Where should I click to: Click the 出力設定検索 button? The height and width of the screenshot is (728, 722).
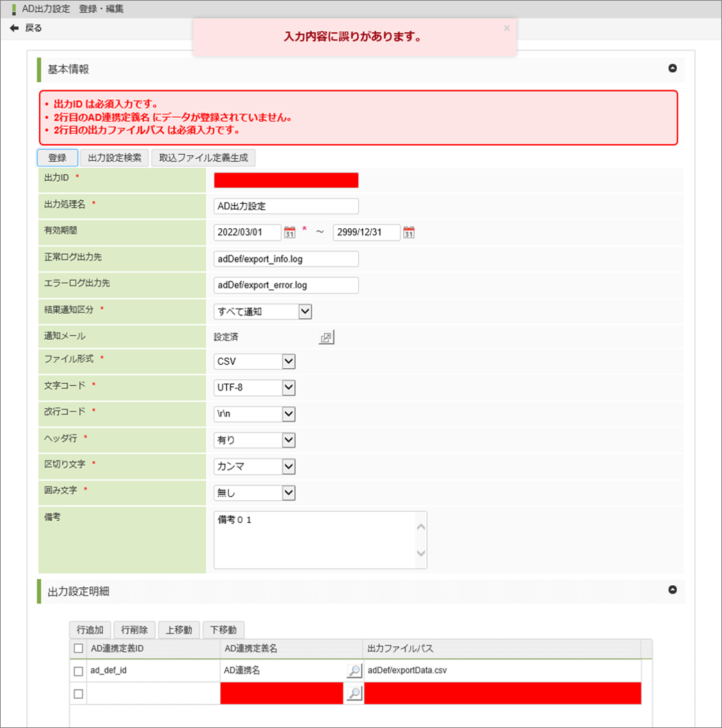[x=114, y=158]
